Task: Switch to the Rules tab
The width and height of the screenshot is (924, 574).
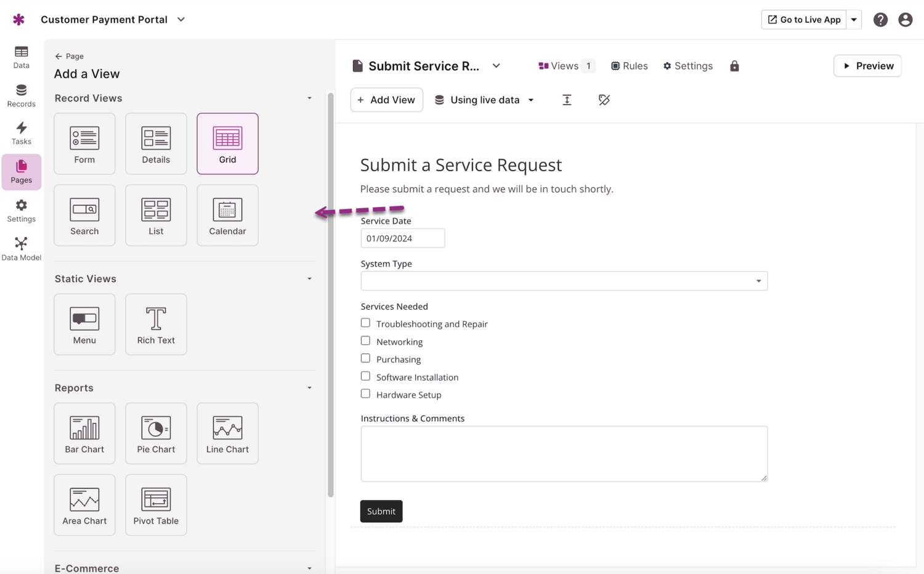Action: [629, 66]
